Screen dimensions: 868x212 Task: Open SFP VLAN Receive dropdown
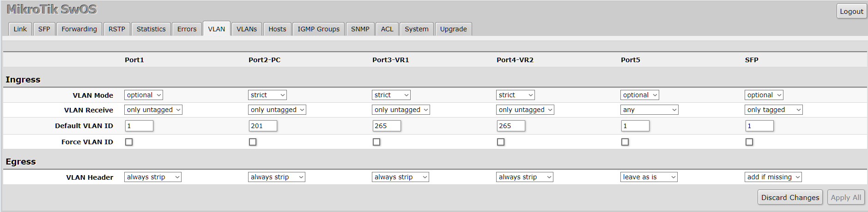[773, 110]
